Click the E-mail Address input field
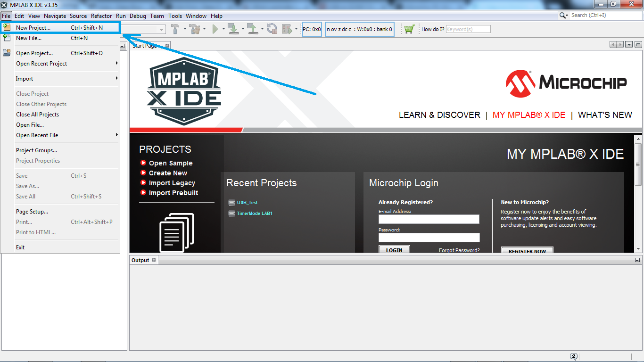The width and height of the screenshot is (644, 362). 429,219
